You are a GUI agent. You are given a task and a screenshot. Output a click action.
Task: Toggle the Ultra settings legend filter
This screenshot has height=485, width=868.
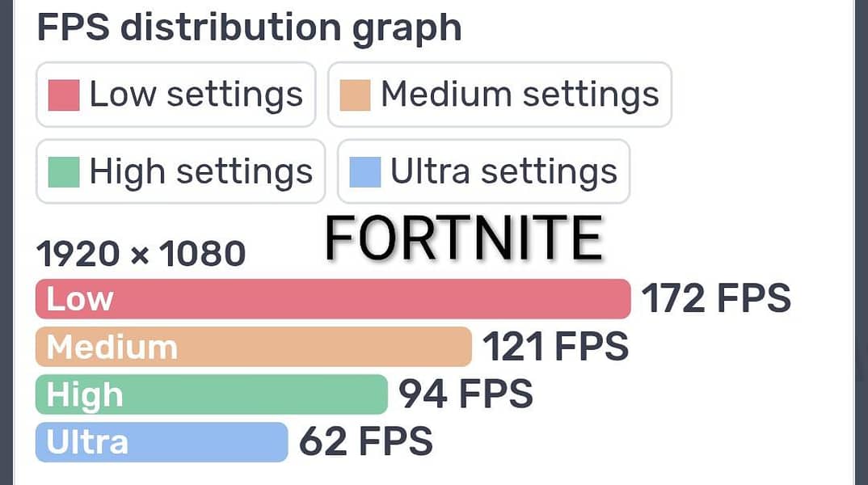(483, 171)
